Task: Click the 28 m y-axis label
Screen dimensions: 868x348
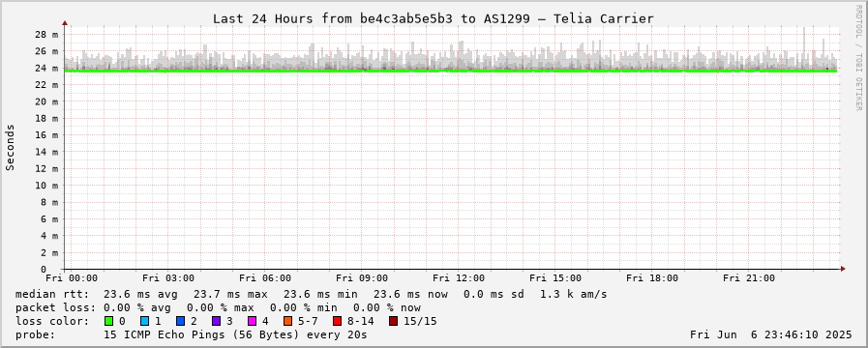Action: pos(46,34)
